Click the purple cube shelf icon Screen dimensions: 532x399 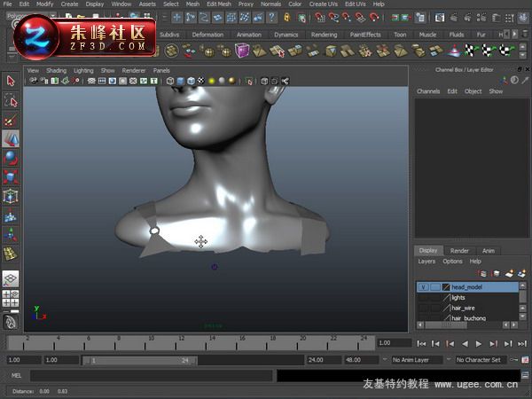[241, 51]
